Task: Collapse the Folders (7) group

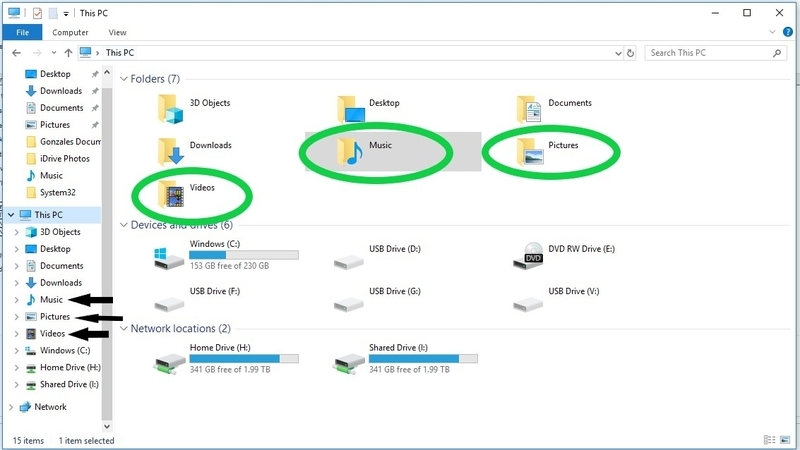Action: click(124, 79)
